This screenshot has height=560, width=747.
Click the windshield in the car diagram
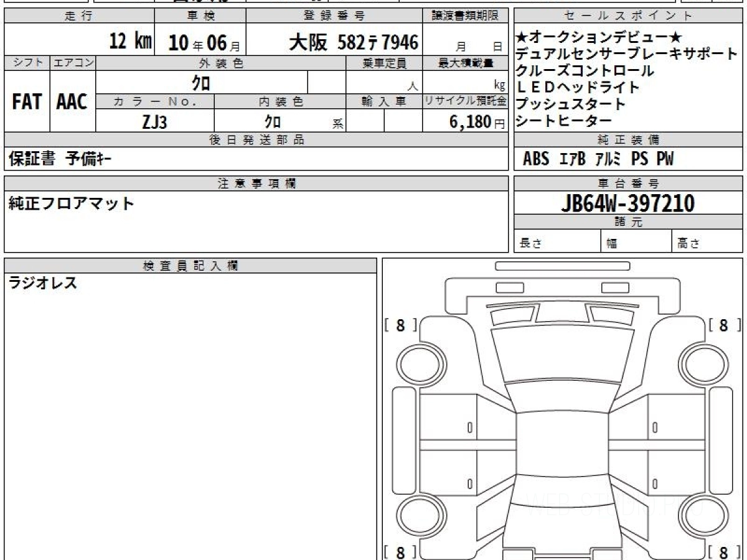[562, 355]
